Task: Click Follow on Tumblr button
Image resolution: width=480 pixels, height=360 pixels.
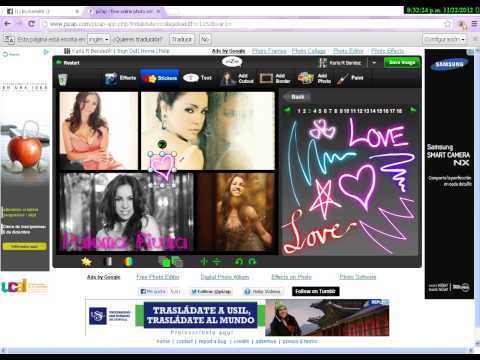Action: [x=315, y=291]
